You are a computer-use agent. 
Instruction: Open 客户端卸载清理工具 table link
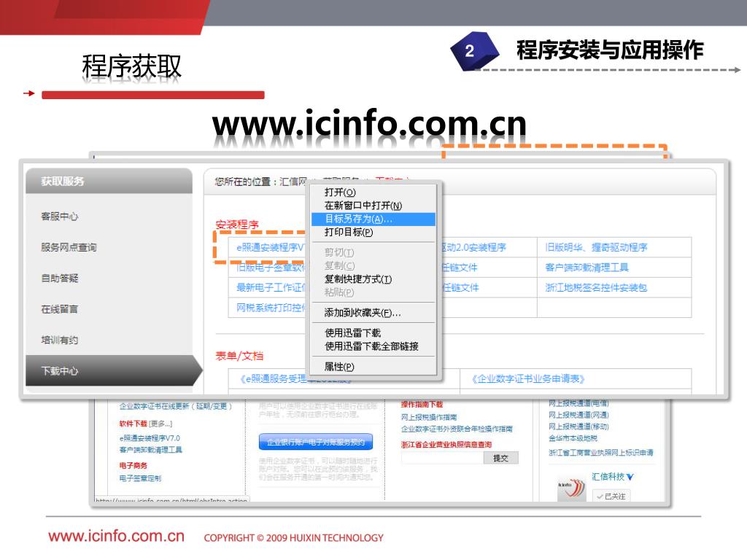[587, 268]
